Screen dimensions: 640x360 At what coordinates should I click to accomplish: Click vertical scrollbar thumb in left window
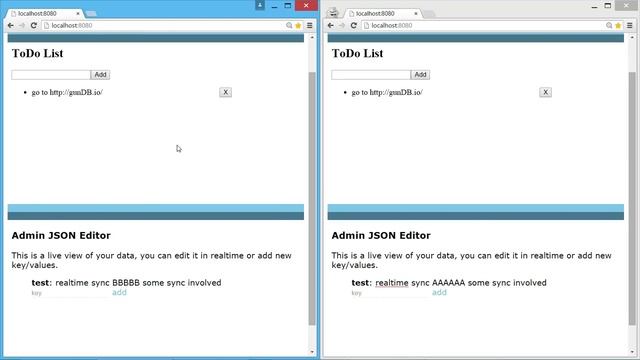(312, 198)
